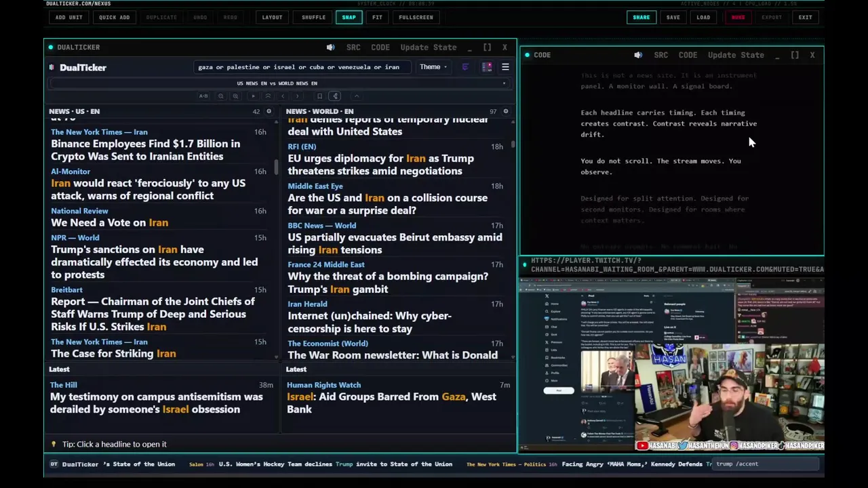Open settings gear for NEWS WORLD EN column

pos(505,111)
